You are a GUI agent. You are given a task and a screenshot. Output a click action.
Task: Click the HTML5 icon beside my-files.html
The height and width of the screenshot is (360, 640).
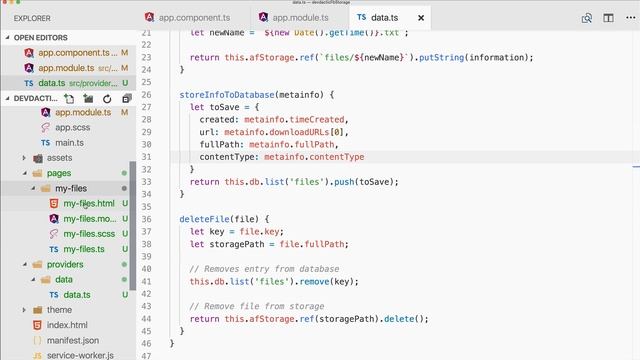(x=54, y=203)
